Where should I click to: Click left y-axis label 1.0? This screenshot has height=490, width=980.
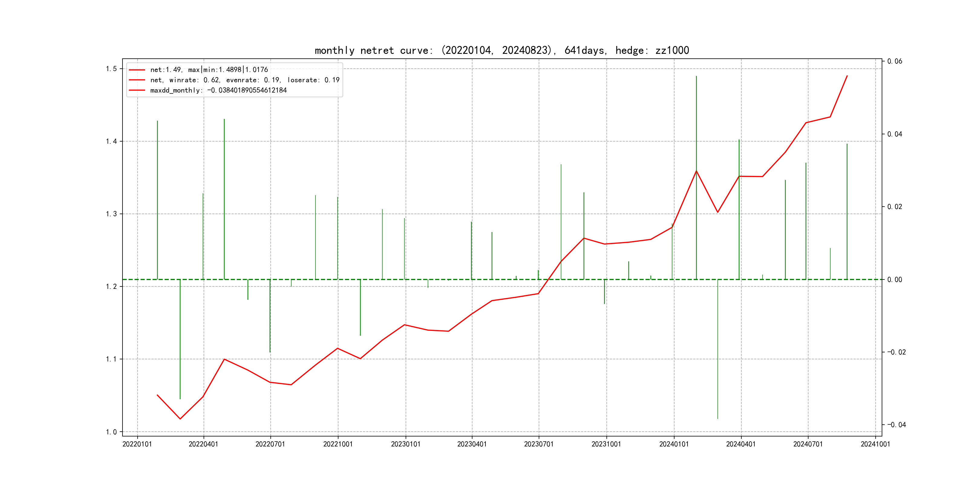(111, 432)
